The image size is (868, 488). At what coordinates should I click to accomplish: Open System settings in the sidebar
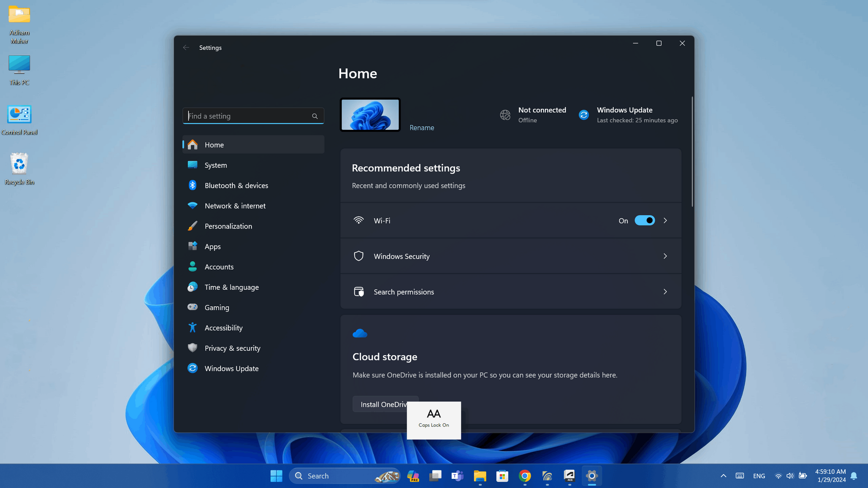(253, 165)
